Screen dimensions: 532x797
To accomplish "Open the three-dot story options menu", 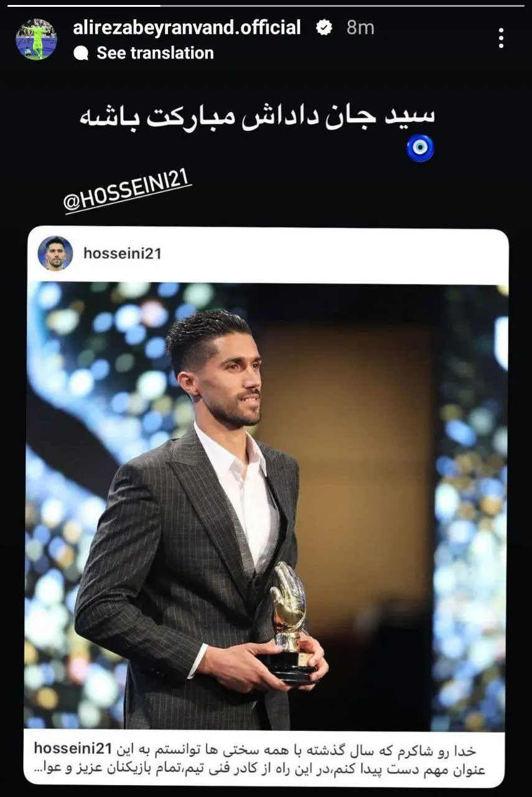I will [501, 38].
